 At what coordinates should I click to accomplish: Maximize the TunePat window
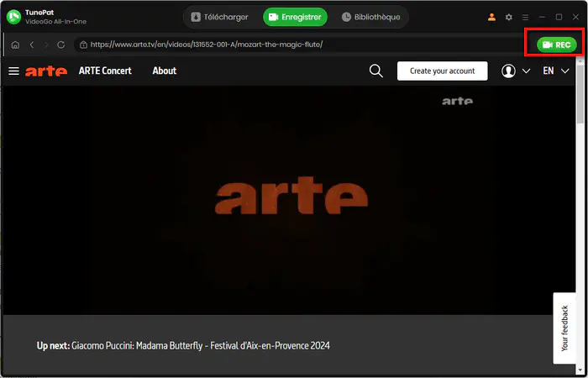coord(559,17)
